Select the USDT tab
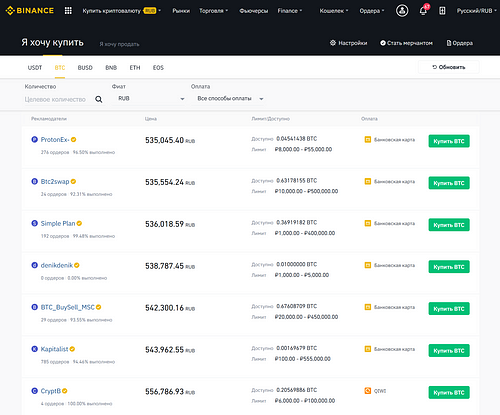 pyautogui.click(x=35, y=68)
